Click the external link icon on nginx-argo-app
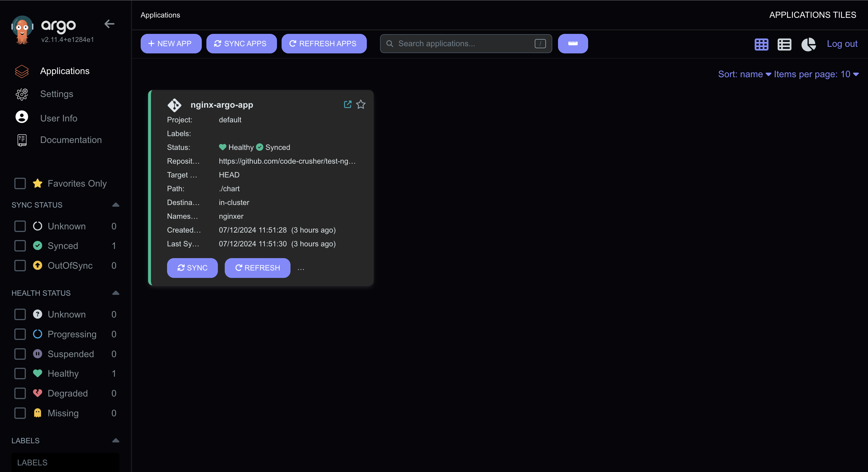 click(x=347, y=104)
